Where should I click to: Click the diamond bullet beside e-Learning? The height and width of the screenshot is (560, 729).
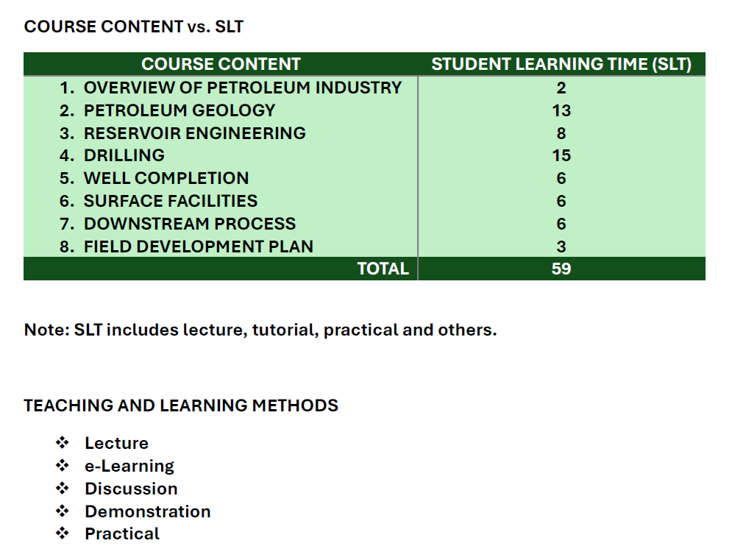63,466
